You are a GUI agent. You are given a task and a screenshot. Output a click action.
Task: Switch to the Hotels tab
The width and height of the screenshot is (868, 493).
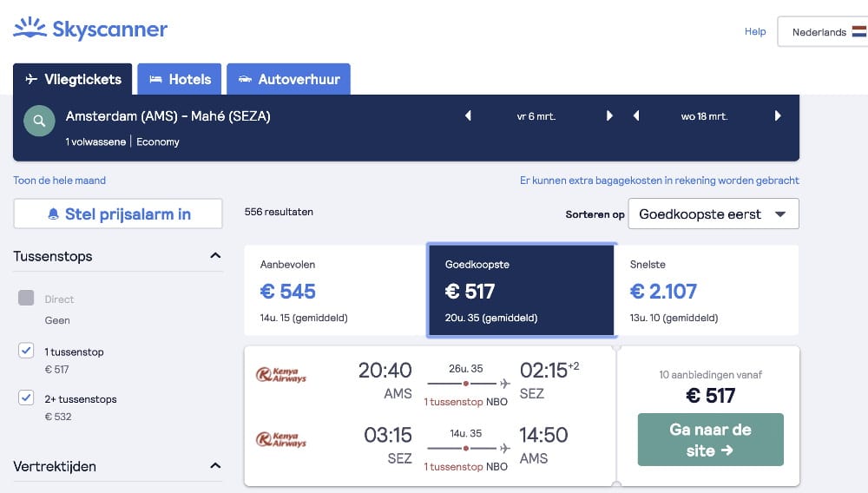coord(180,79)
